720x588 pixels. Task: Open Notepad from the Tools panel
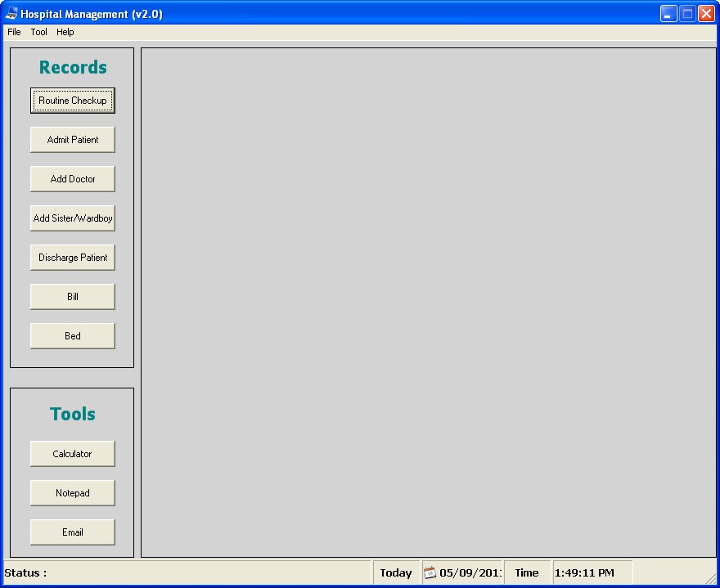click(x=72, y=492)
